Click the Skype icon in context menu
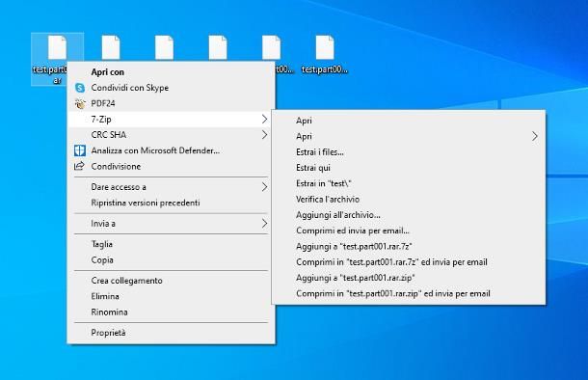588x380 pixels. (80, 88)
